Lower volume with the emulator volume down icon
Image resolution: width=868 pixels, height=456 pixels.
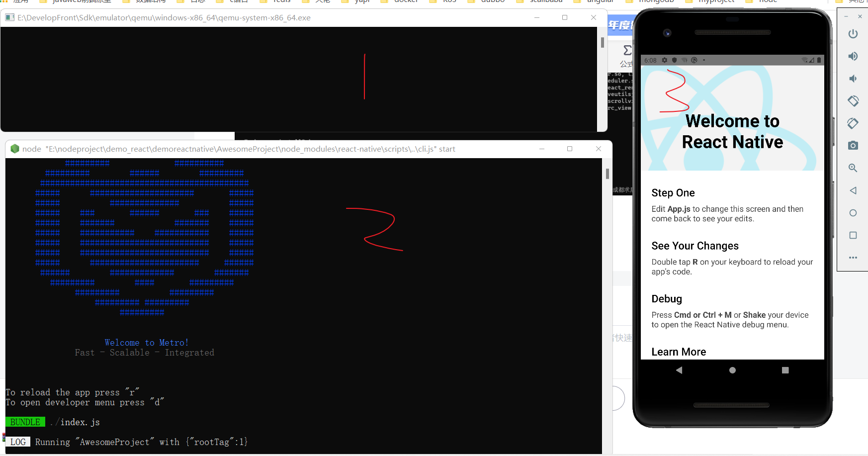(853, 78)
